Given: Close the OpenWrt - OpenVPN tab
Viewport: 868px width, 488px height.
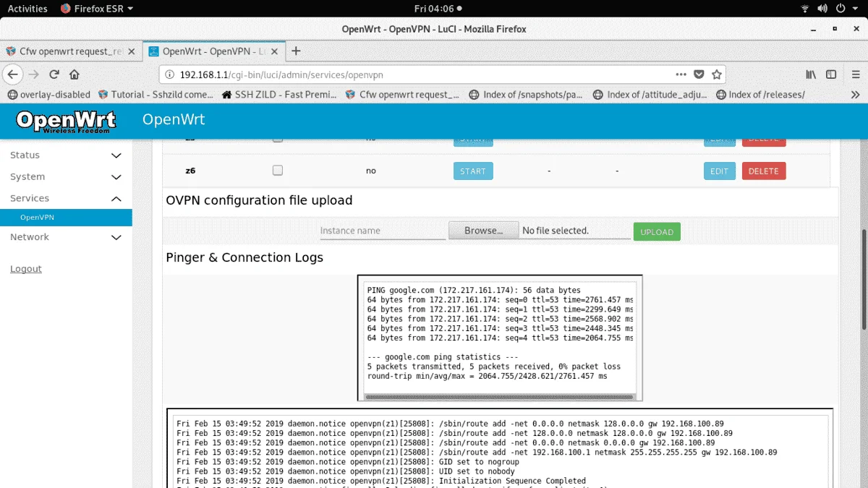Looking at the screenshot, I should (x=275, y=51).
